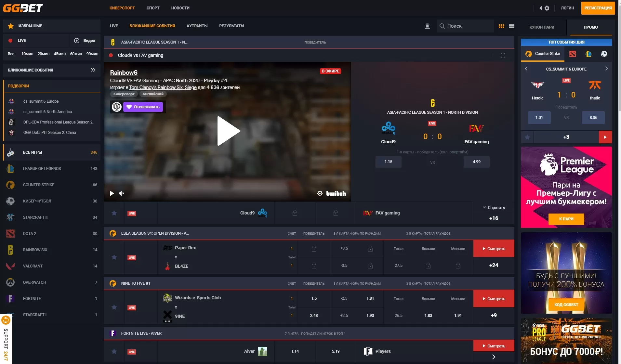Select Dota 2 icon in top events
This screenshot has width=621, height=364.
click(573, 54)
